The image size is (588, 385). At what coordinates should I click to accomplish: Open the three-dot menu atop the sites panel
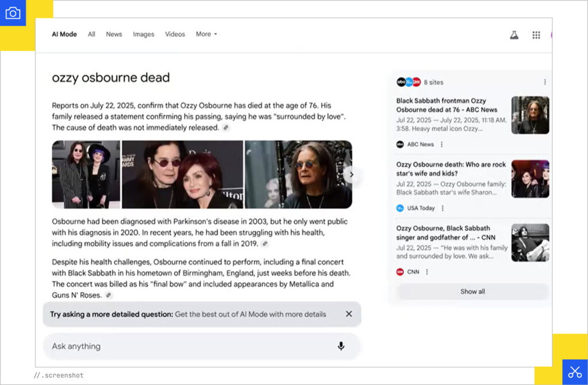point(544,82)
